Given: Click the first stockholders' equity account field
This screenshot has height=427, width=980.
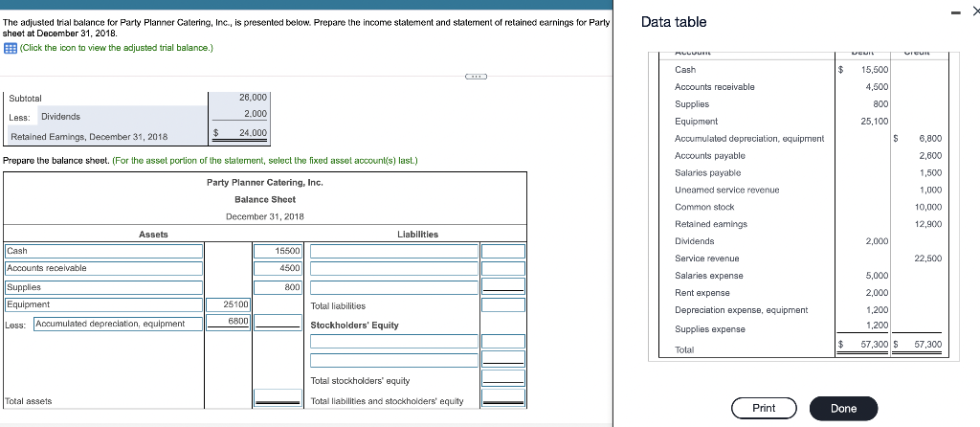Looking at the screenshot, I should [x=393, y=342].
